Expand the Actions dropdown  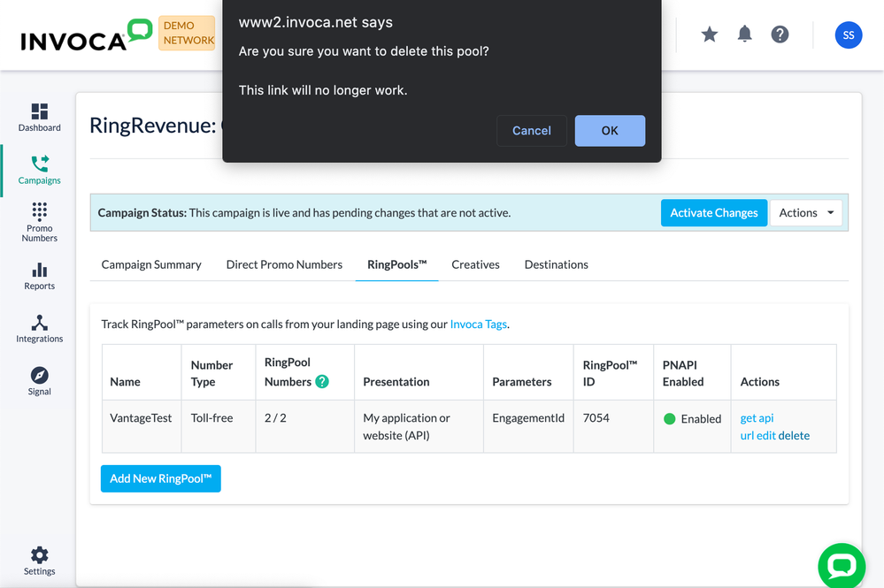click(806, 213)
